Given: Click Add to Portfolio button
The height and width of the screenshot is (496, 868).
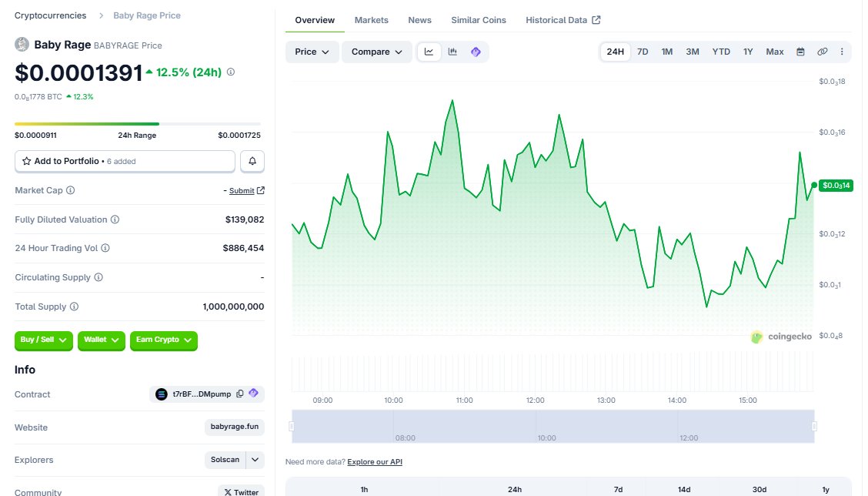Looking at the screenshot, I should (x=125, y=161).
